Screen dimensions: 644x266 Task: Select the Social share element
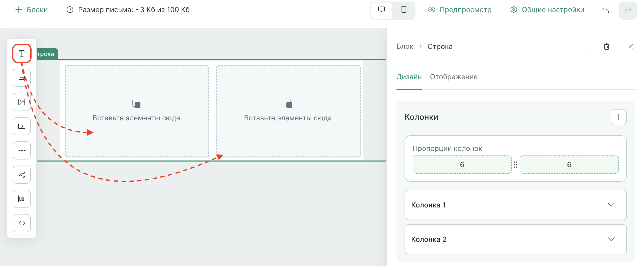coord(22,175)
